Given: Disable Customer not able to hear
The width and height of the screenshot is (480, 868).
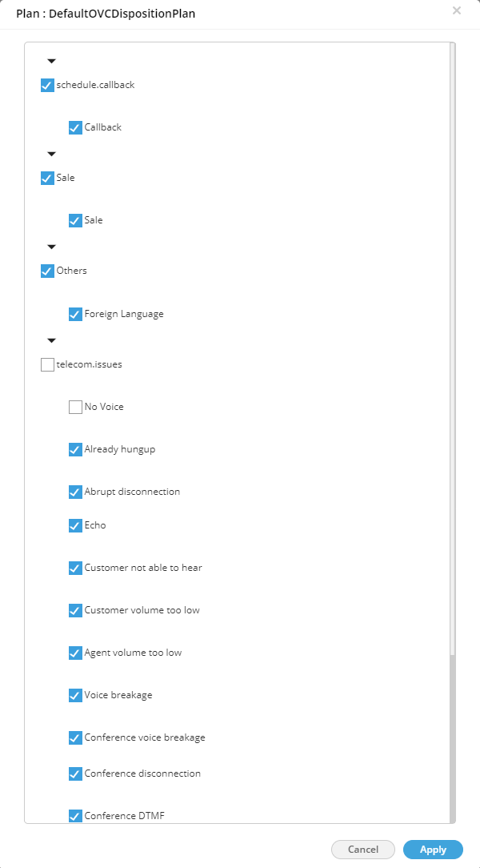Looking at the screenshot, I should (75, 567).
